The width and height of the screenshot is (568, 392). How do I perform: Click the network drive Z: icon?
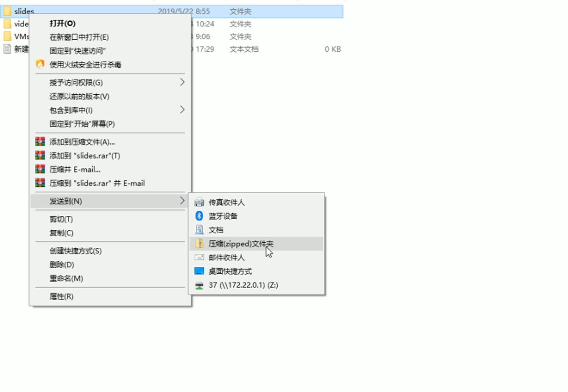[x=199, y=285]
